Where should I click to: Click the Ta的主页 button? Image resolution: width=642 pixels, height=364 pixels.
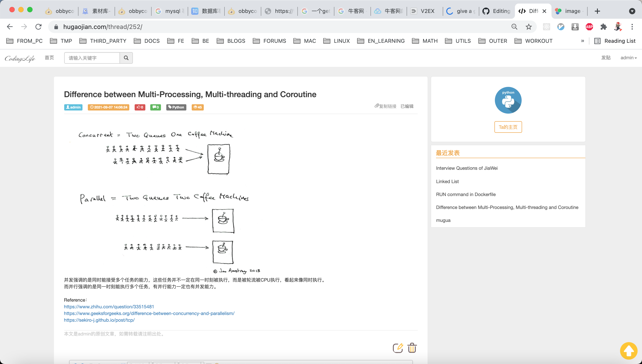508,127
